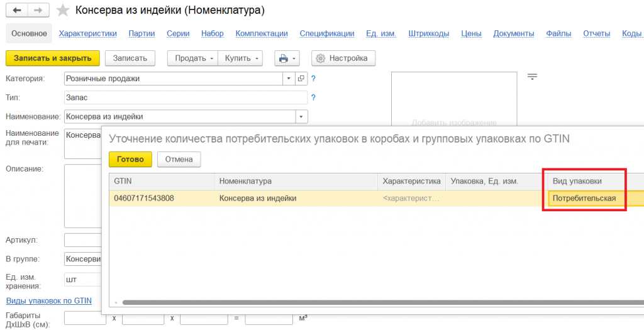Screen dimensions: 644x330
Task: Open the Продать dropdown button
Action: click(x=192, y=58)
